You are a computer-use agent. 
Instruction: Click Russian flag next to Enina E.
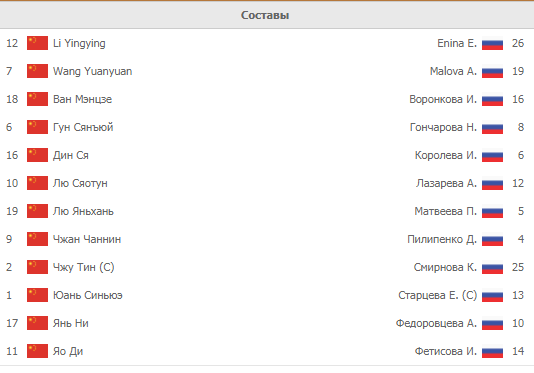tap(492, 43)
